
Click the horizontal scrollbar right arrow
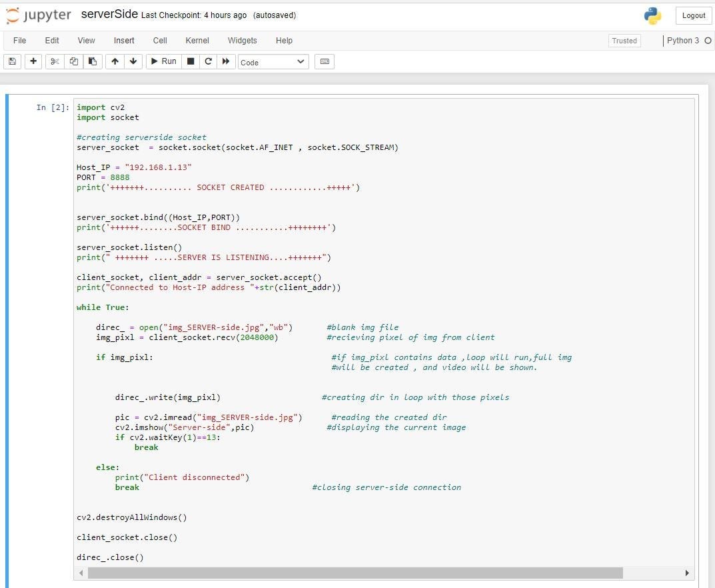[687, 573]
